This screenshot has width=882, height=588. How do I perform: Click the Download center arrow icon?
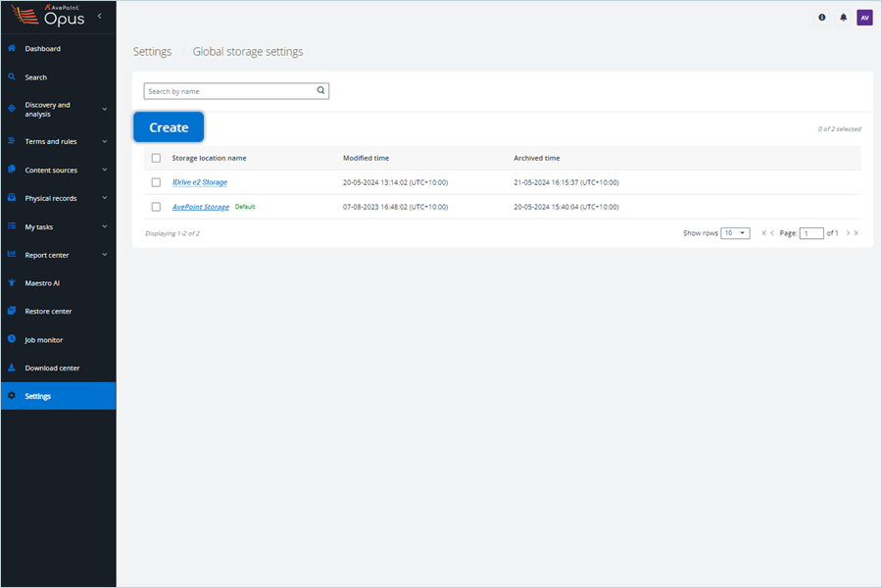tap(11, 367)
